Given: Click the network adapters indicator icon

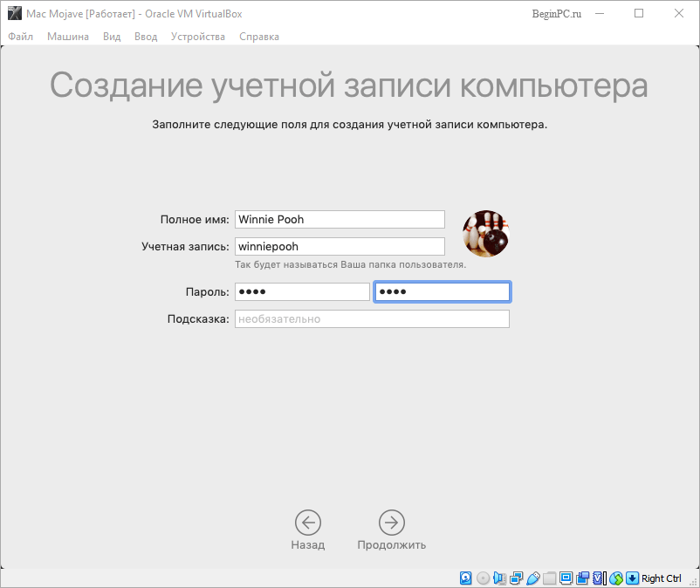Looking at the screenshot, I should point(517,578).
